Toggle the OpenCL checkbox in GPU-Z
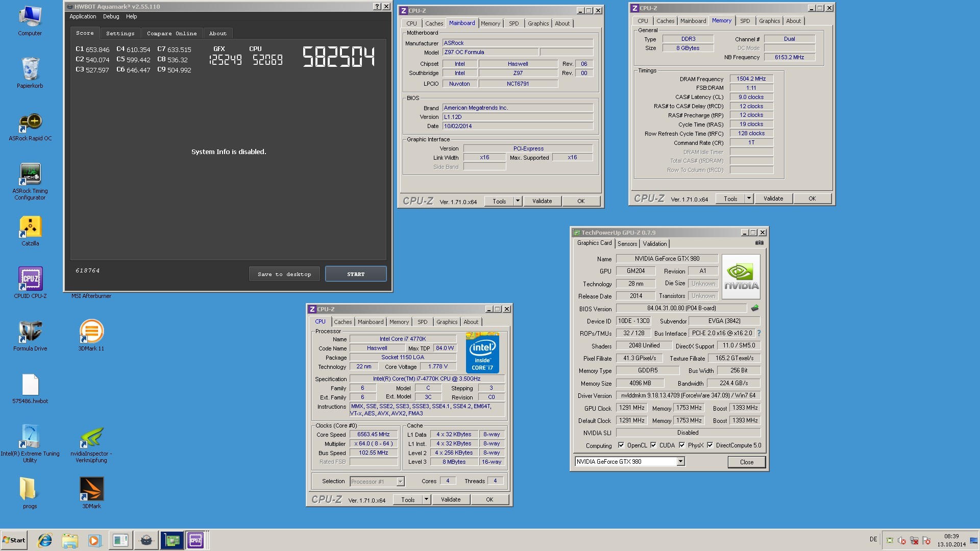Screen dimensions: 980x551 pyautogui.click(x=621, y=445)
